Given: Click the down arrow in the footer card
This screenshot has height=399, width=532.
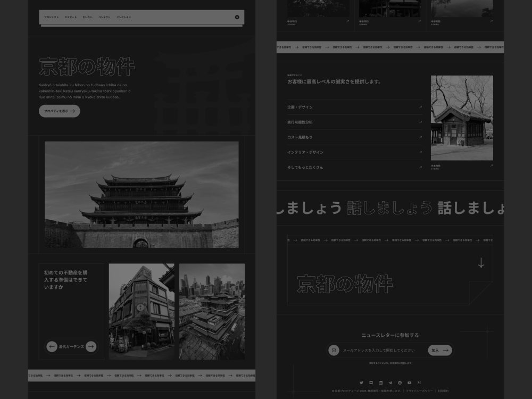Looking at the screenshot, I should (x=481, y=263).
